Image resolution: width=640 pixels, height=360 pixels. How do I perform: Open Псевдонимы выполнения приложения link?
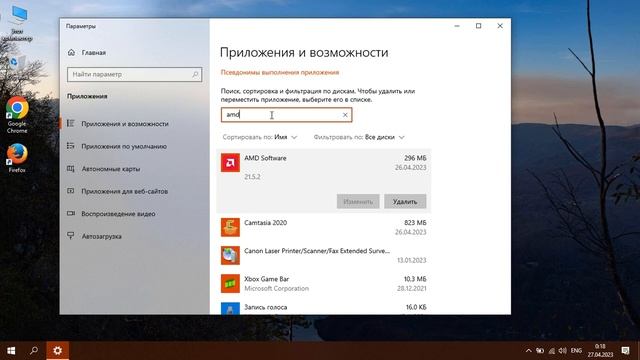coord(280,72)
